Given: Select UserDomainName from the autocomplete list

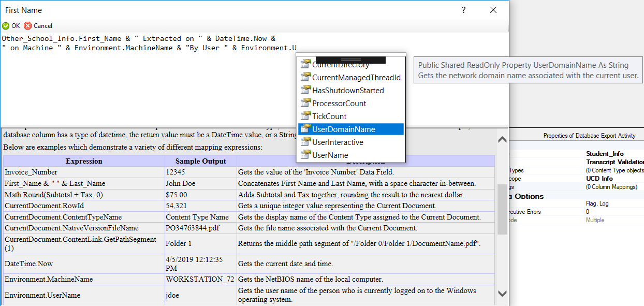Looking at the screenshot, I should coord(344,129).
